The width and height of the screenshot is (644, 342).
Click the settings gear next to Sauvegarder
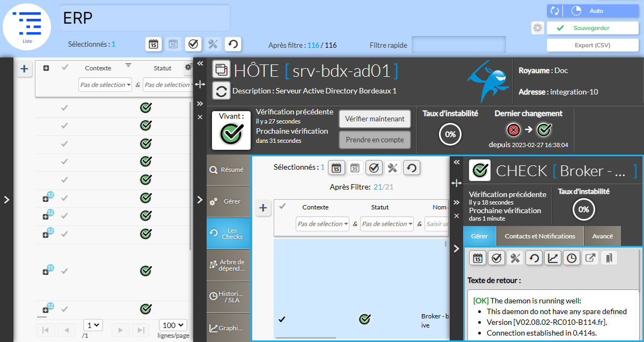538,28
